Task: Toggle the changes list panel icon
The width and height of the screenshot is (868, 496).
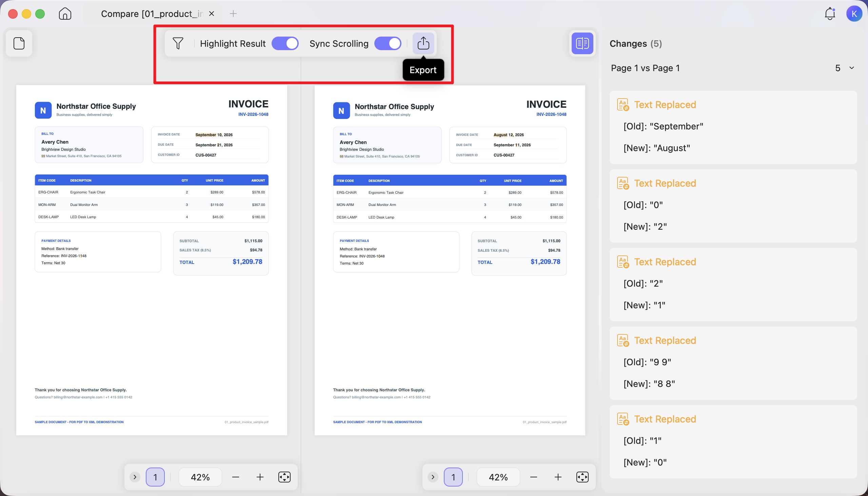Action: point(582,43)
